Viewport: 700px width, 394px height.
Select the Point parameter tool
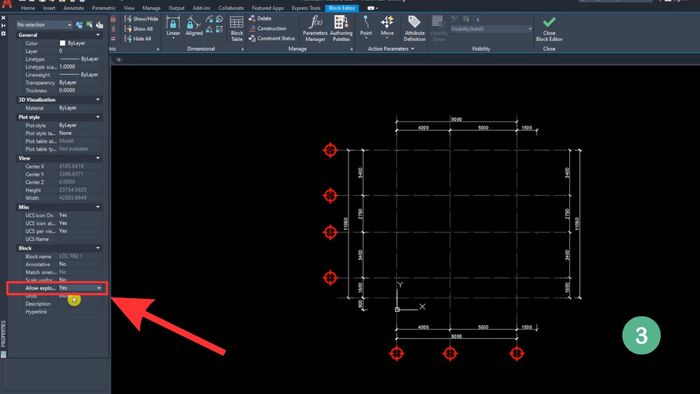click(x=366, y=26)
